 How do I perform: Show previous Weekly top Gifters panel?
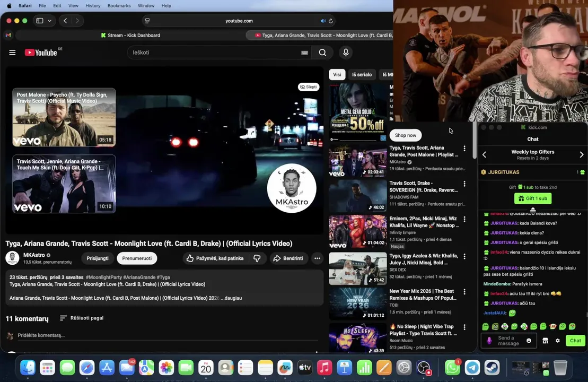[484, 154]
